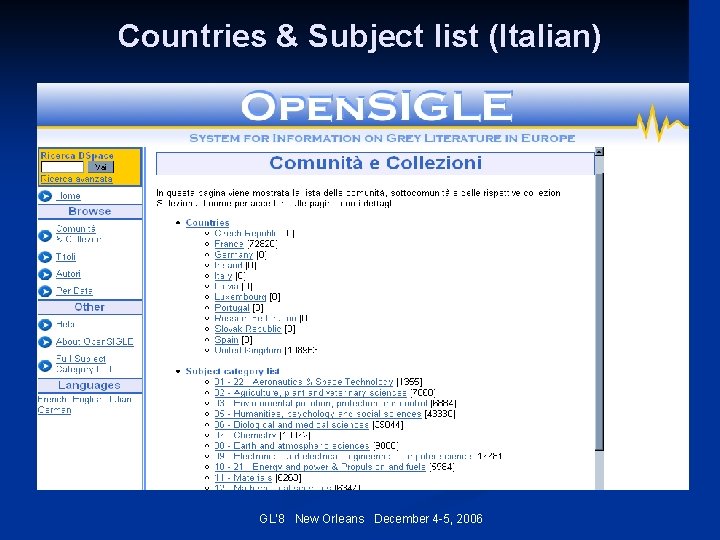The image size is (720, 540).
Task: Open the 11 - Materials link
Action: pos(243,478)
